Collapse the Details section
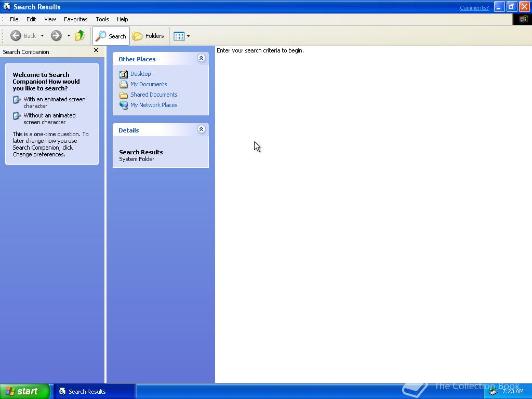Viewport: 532px width, 399px height. (x=201, y=129)
